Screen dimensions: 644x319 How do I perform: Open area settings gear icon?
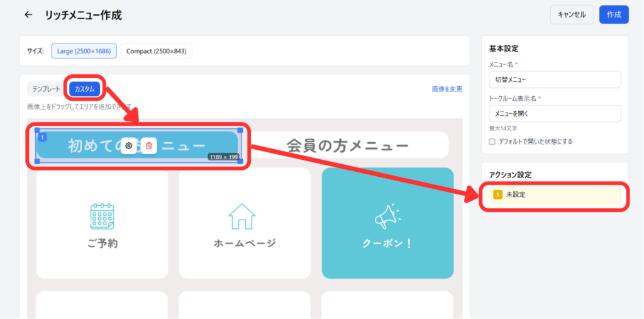click(x=128, y=145)
